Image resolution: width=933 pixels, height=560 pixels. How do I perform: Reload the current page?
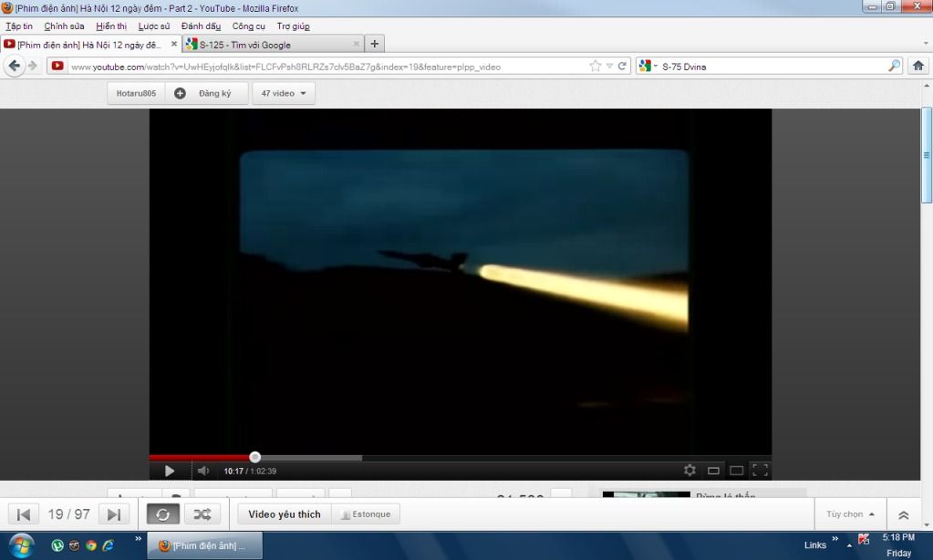[x=622, y=66]
